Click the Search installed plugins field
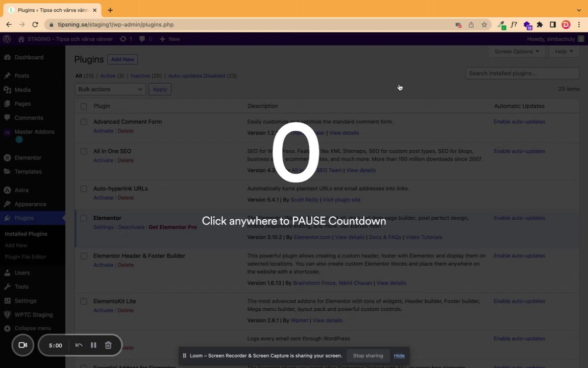 [522, 73]
